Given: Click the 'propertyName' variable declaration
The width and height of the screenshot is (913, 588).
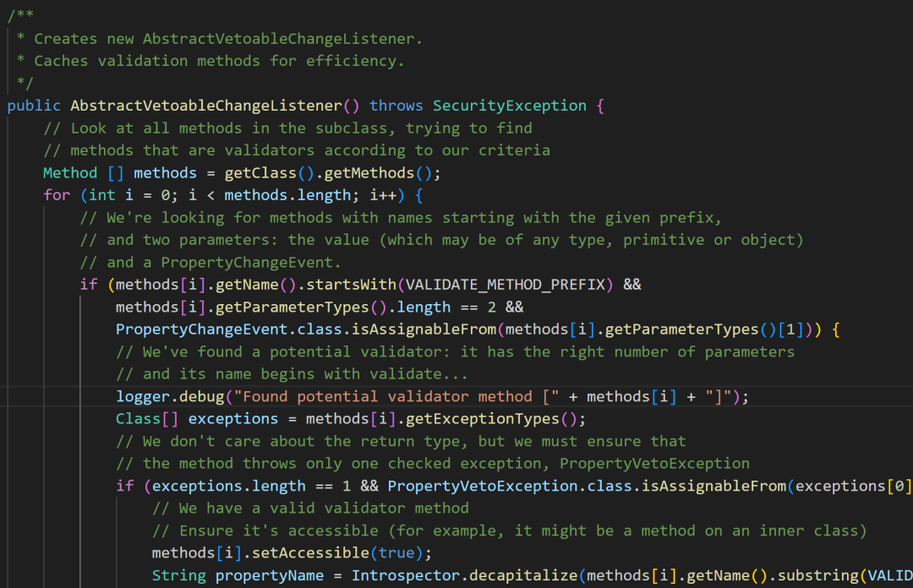Looking at the screenshot, I should click(270, 575).
